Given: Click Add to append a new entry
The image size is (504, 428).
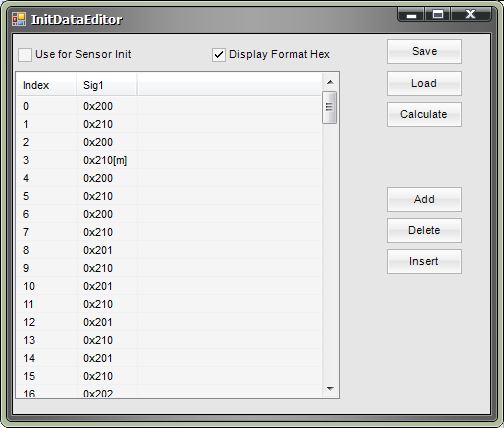Looking at the screenshot, I should [x=424, y=199].
